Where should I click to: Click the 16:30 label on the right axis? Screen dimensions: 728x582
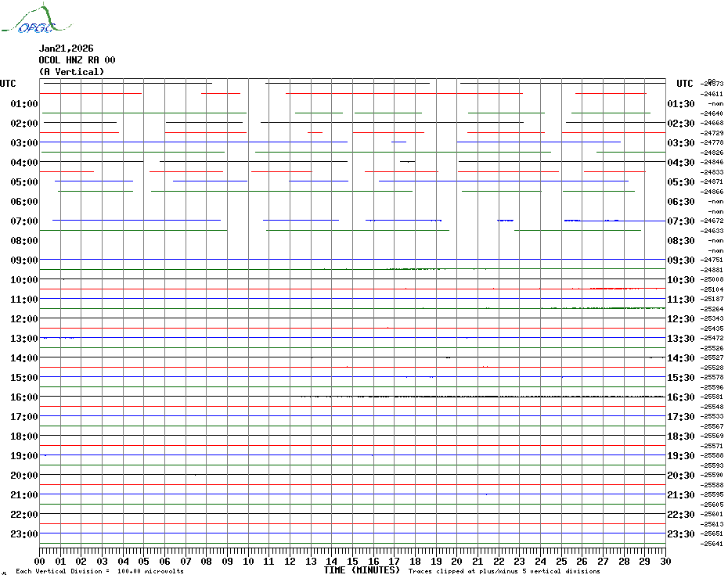pos(681,397)
